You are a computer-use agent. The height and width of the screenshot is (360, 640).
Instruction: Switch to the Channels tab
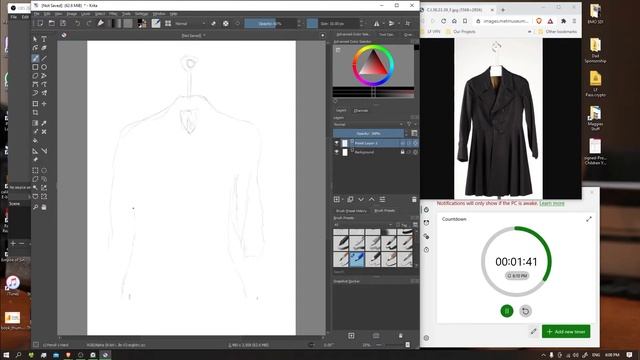click(x=361, y=111)
